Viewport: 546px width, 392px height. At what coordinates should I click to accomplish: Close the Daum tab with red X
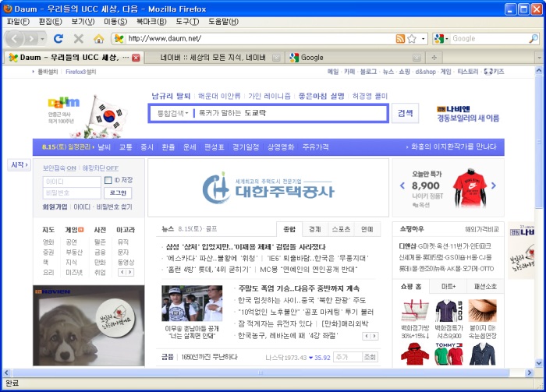pyautogui.click(x=136, y=58)
